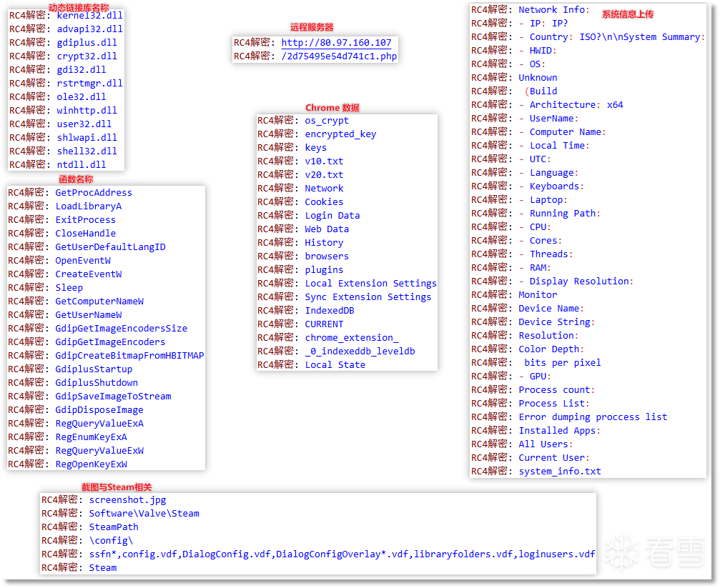
Task: Click the os_crypt string
Action: tap(327, 121)
